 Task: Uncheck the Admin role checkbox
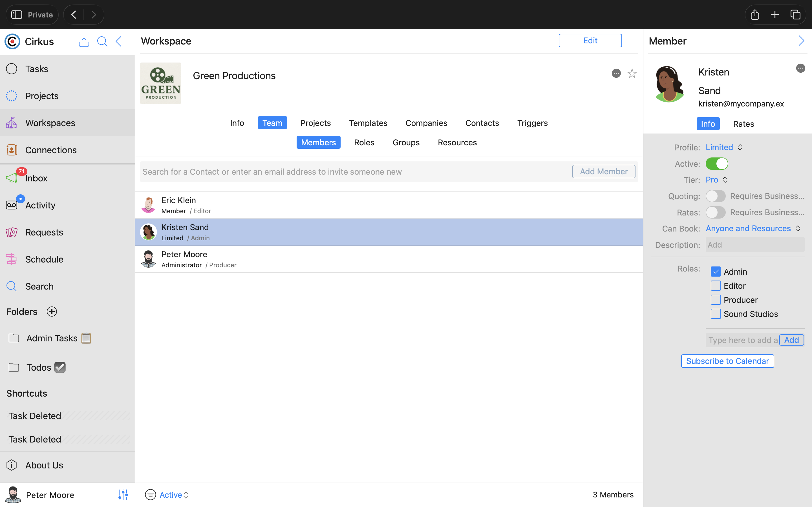click(715, 272)
